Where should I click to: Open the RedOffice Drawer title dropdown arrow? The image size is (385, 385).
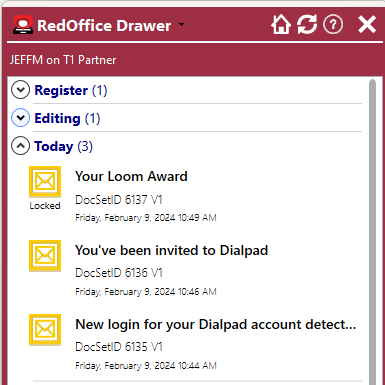coord(181,24)
